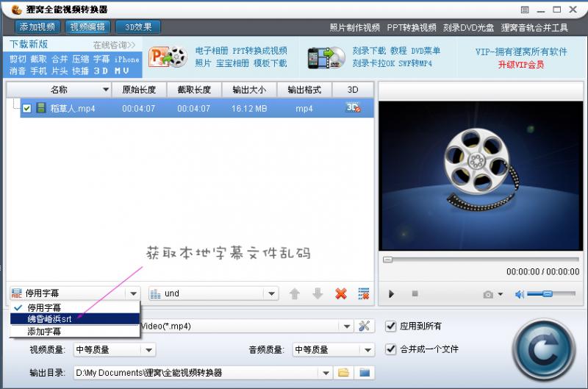
Task: Click the 输出格式 column header
Action: 304,90
